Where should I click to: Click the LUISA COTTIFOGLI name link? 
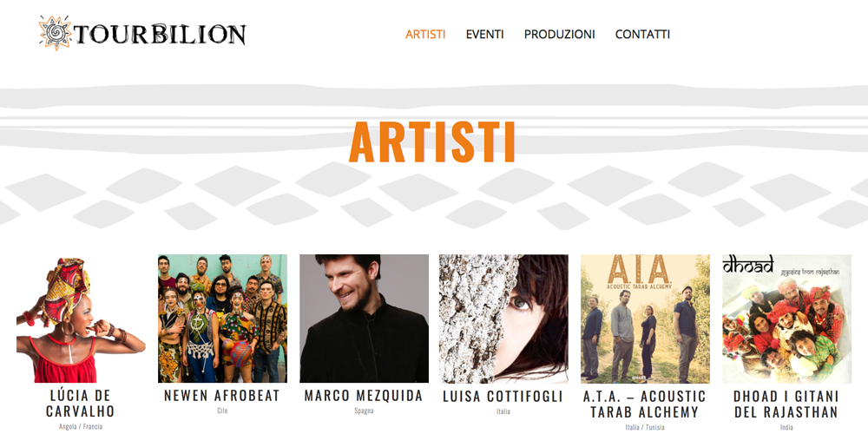(x=503, y=397)
